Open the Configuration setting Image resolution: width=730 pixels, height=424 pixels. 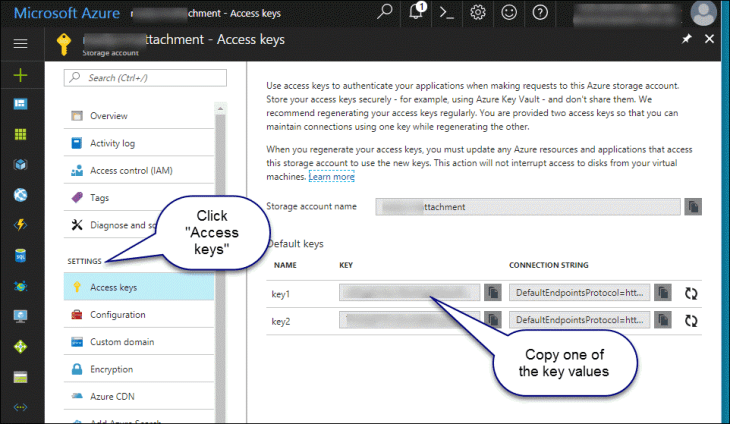tap(139, 315)
